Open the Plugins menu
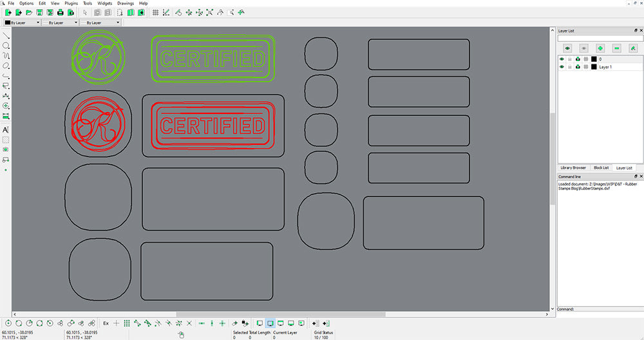This screenshot has height=340, width=644. point(71,3)
